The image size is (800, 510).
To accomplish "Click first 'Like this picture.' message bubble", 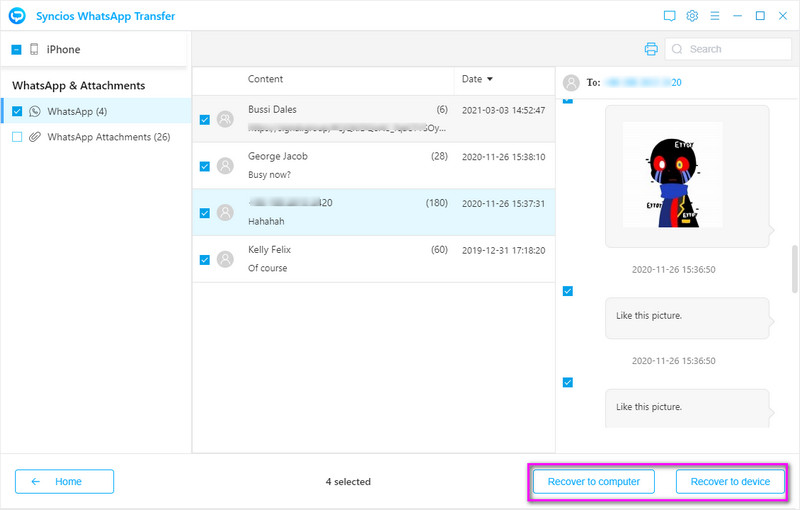I will 687,318.
